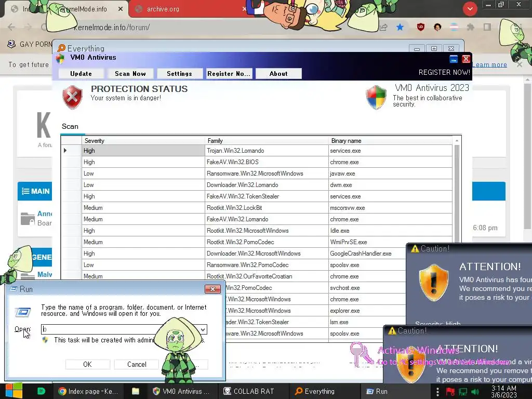Click the mscorsvw.exe cell
Screen dimensions: 532x399
(x=390, y=208)
